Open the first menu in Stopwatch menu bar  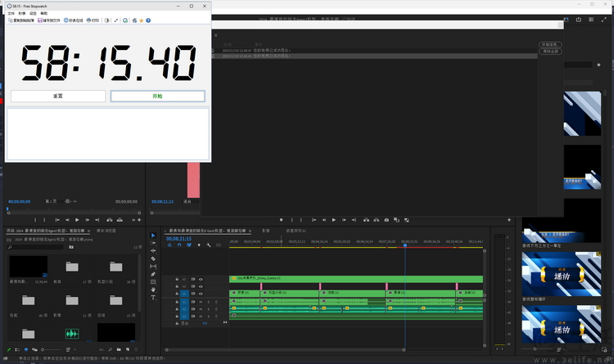pyautogui.click(x=11, y=13)
